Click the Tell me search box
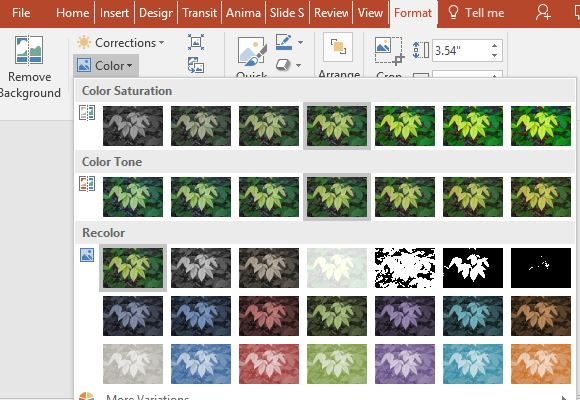The height and width of the screenshot is (400, 580). 476,13
